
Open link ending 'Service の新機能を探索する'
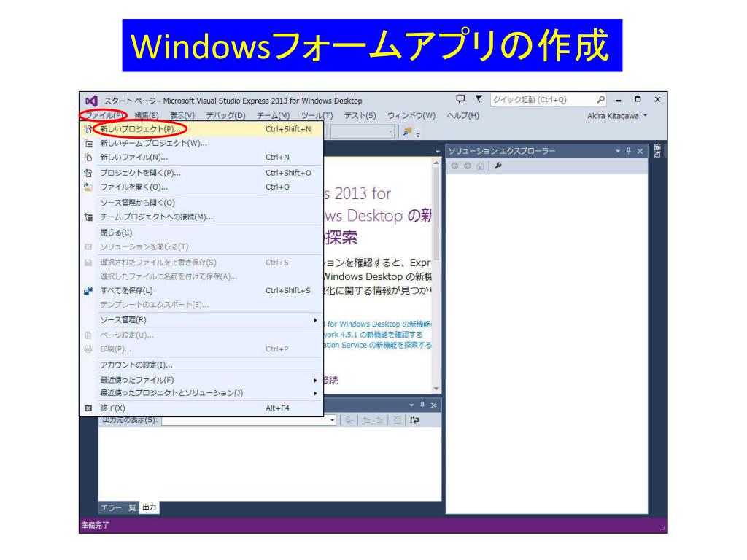[x=378, y=345]
